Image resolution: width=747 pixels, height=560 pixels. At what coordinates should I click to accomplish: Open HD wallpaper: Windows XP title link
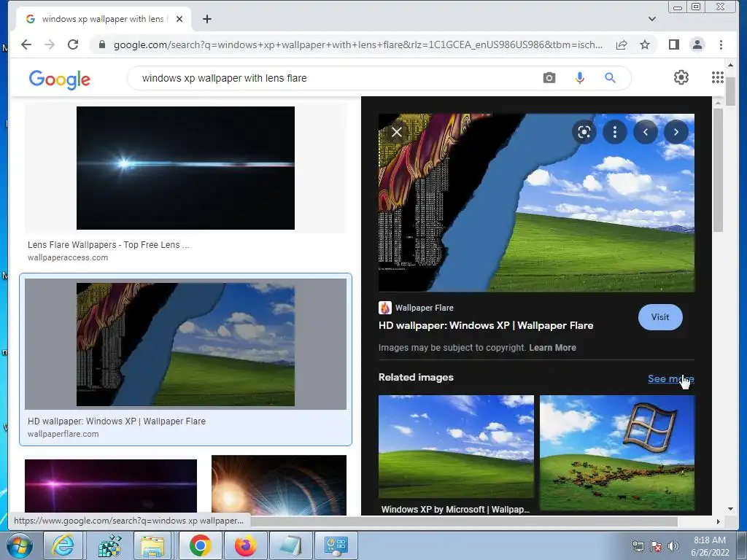486,325
